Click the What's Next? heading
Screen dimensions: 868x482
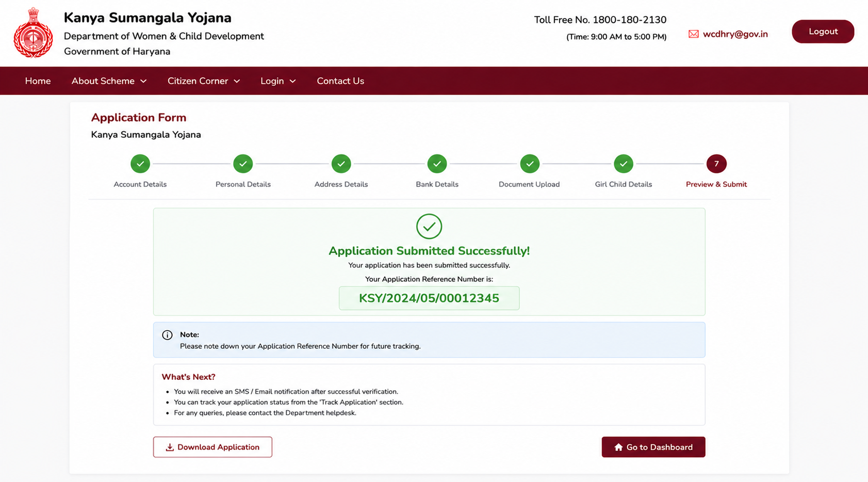[188, 377]
